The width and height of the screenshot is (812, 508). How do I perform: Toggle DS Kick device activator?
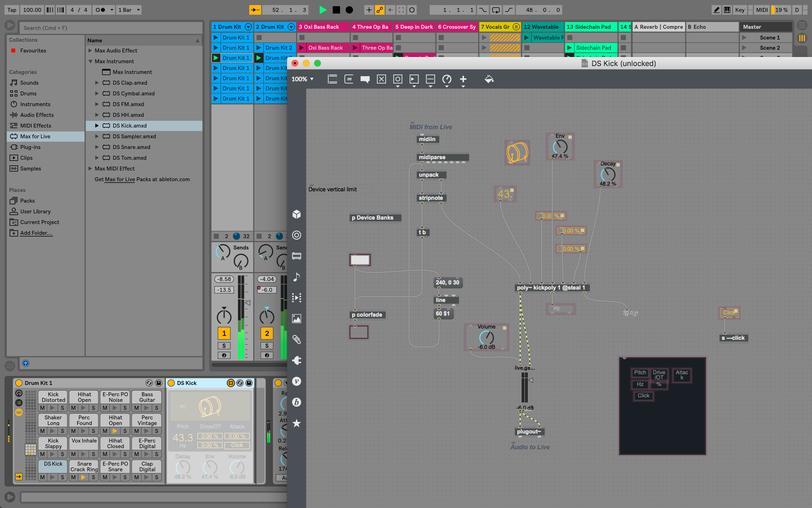171,383
